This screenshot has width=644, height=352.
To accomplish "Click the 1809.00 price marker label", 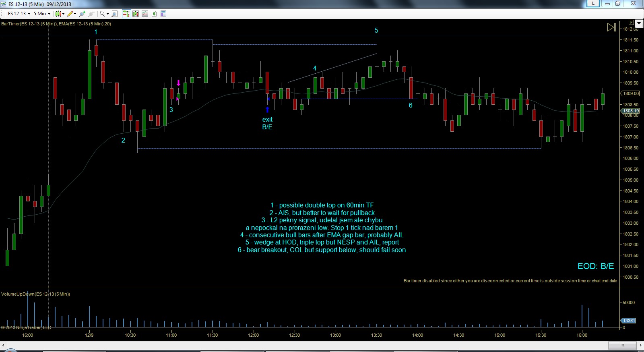I will click(x=630, y=93).
